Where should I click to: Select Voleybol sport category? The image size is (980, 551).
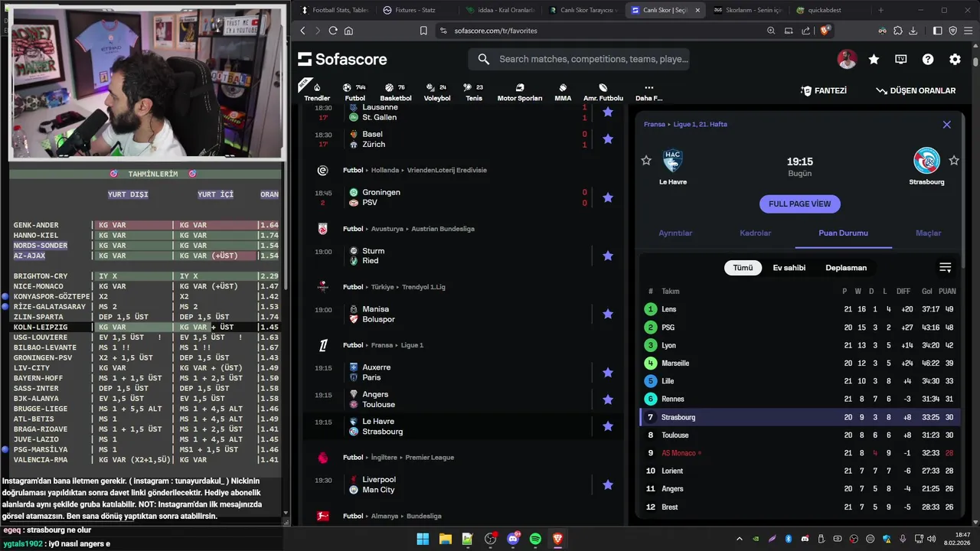coord(437,92)
